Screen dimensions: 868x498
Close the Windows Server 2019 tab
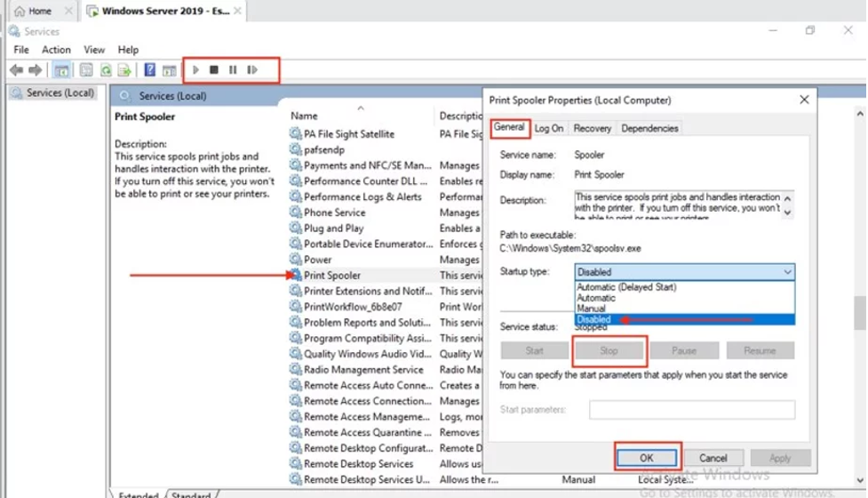[x=237, y=11]
